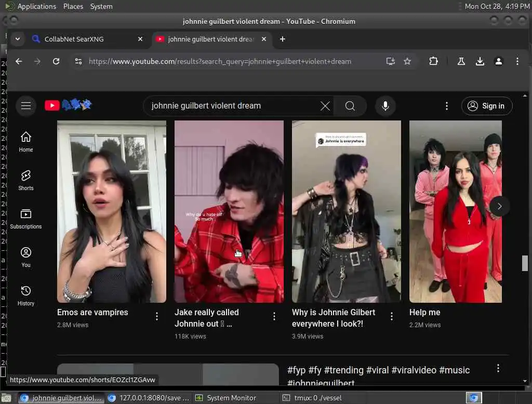View site information icon in address bar

pos(78,61)
